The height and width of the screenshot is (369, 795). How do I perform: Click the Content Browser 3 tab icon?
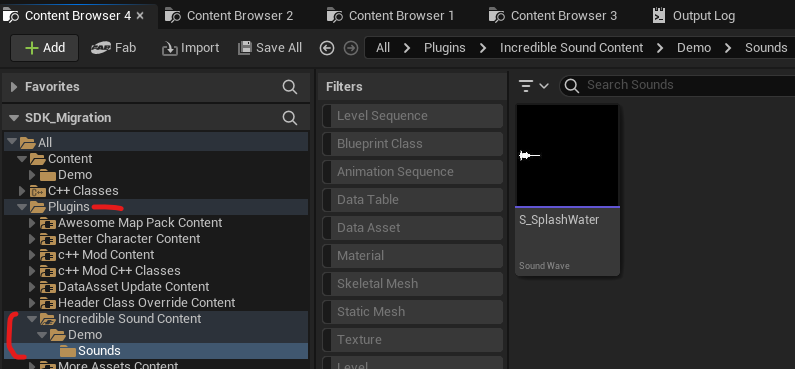click(497, 16)
